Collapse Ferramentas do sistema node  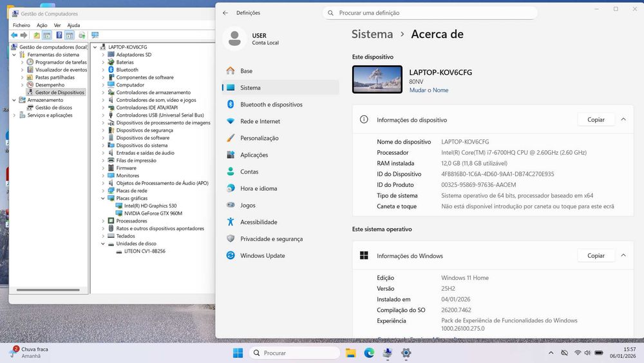[14, 55]
